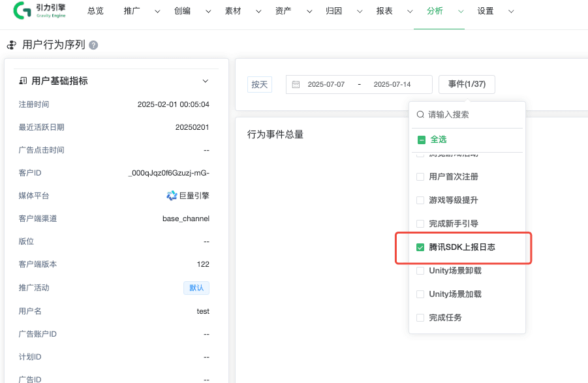This screenshot has height=383, width=588.
Task: Open the 推广 menu item
Action: (132, 11)
